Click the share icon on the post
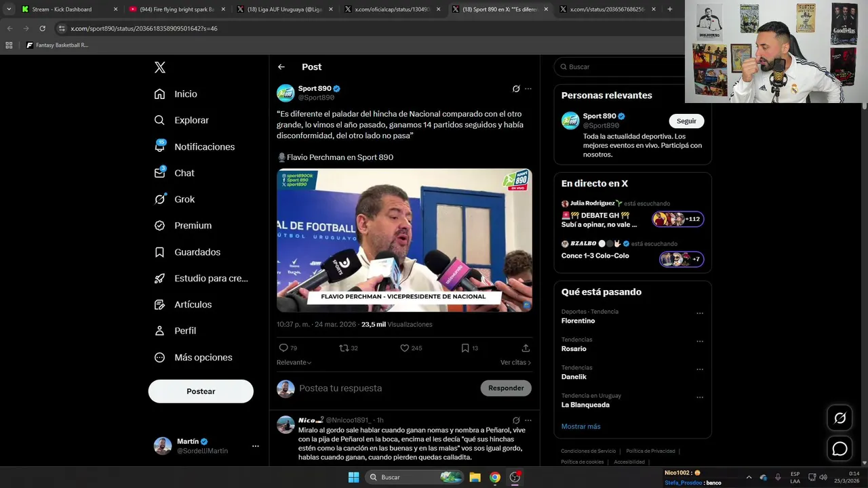 (x=526, y=348)
